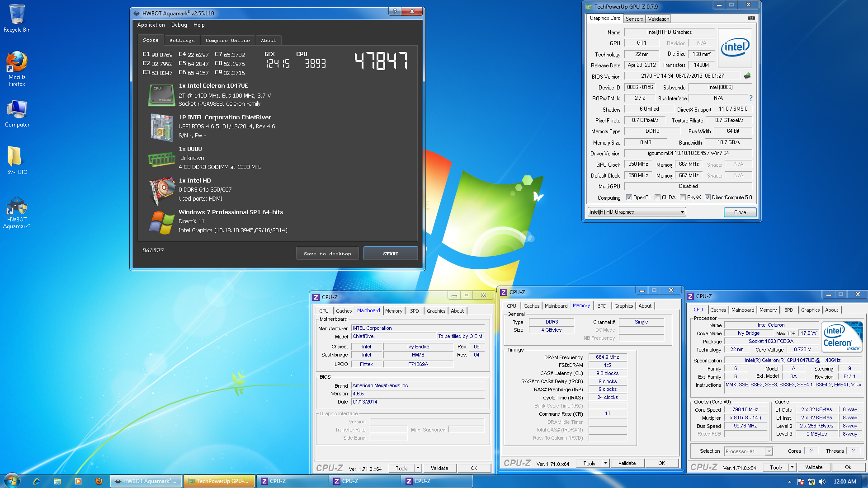868x488 pixels.
Task: Expand Tools dropdown arrow in CPU tab window
Action: (793, 467)
